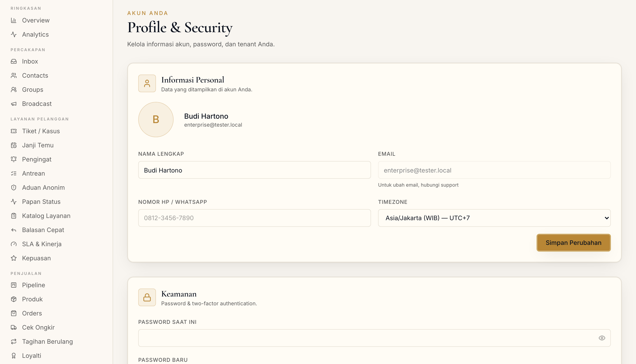
Task: Click the Antrean list icon
Action: coord(14,173)
